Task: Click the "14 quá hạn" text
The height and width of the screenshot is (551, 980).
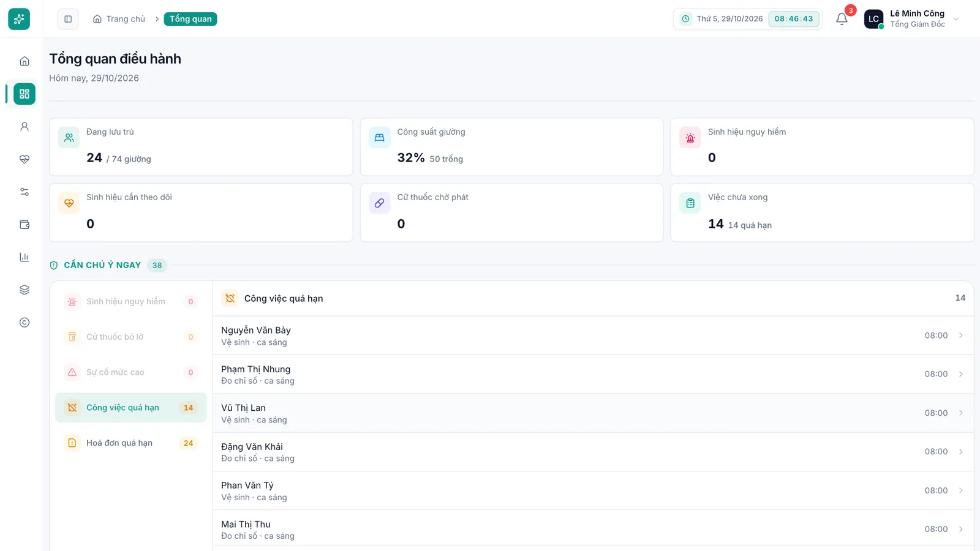Action: (x=750, y=225)
